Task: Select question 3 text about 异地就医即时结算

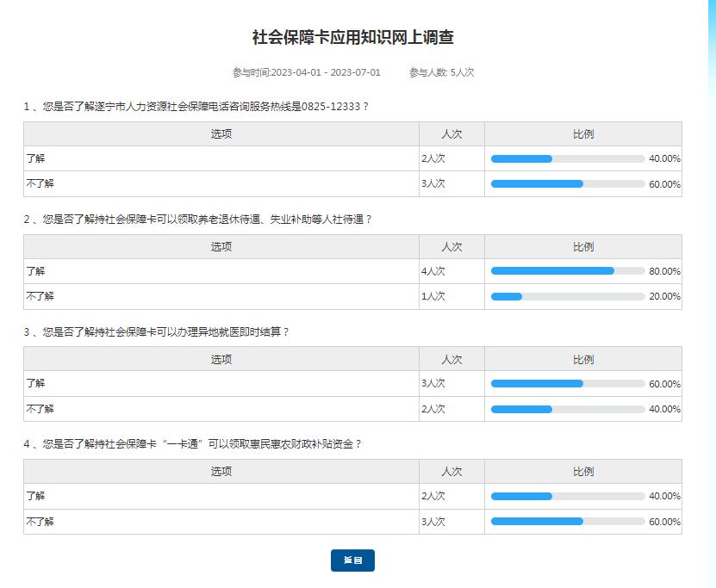Action: pos(156,331)
